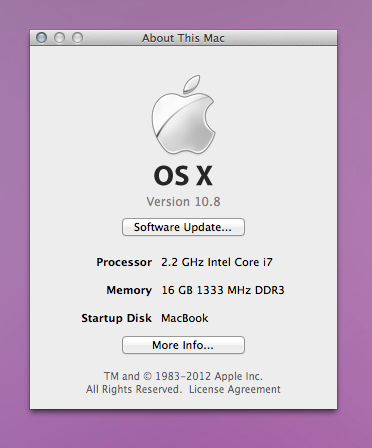
Task: Select the "MacBook" startup disk value
Action: pos(185,318)
